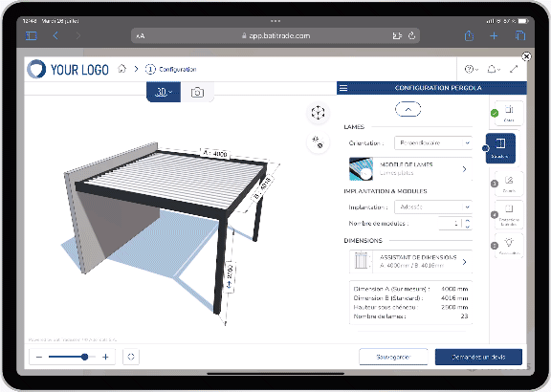Increase the number of modules

coord(468,221)
